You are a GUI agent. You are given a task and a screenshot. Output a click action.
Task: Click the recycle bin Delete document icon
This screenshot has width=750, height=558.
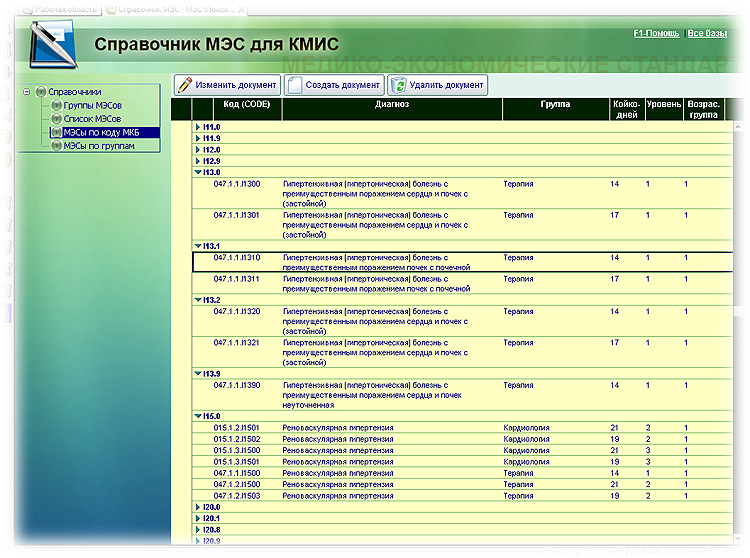(x=398, y=85)
